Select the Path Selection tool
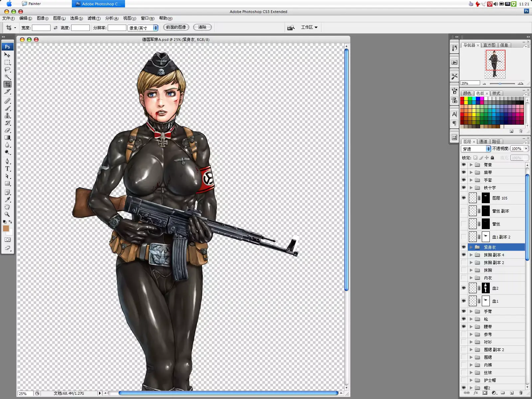This screenshot has width=532, height=399. (x=7, y=176)
